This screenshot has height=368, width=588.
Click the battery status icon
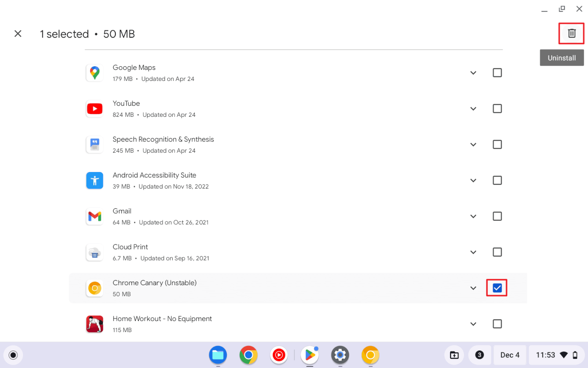[x=575, y=355]
